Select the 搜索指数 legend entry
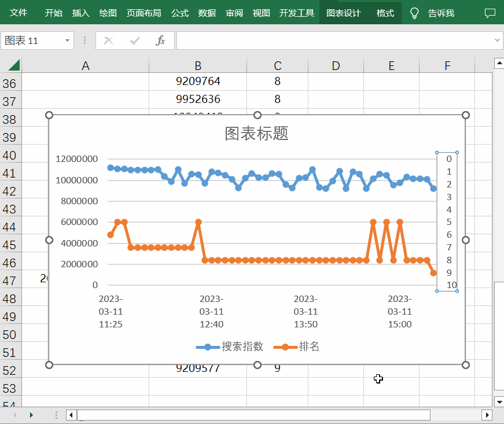This screenshot has height=424, width=504. tap(230, 346)
